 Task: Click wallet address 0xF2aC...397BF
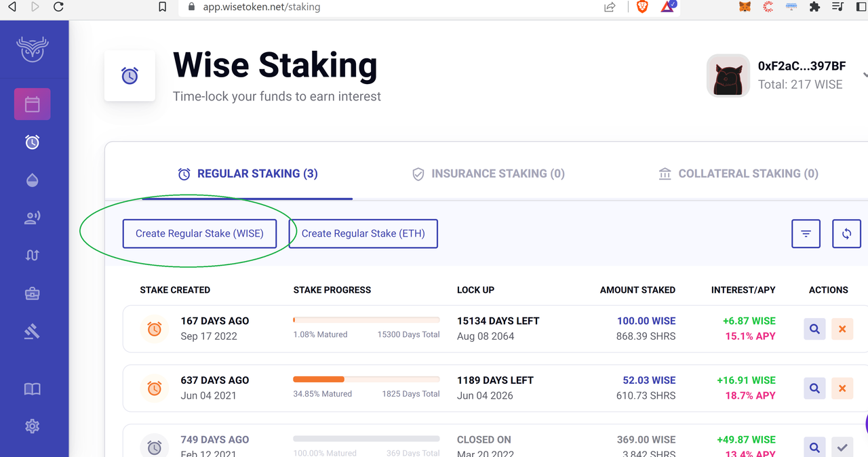(x=802, y=66)
